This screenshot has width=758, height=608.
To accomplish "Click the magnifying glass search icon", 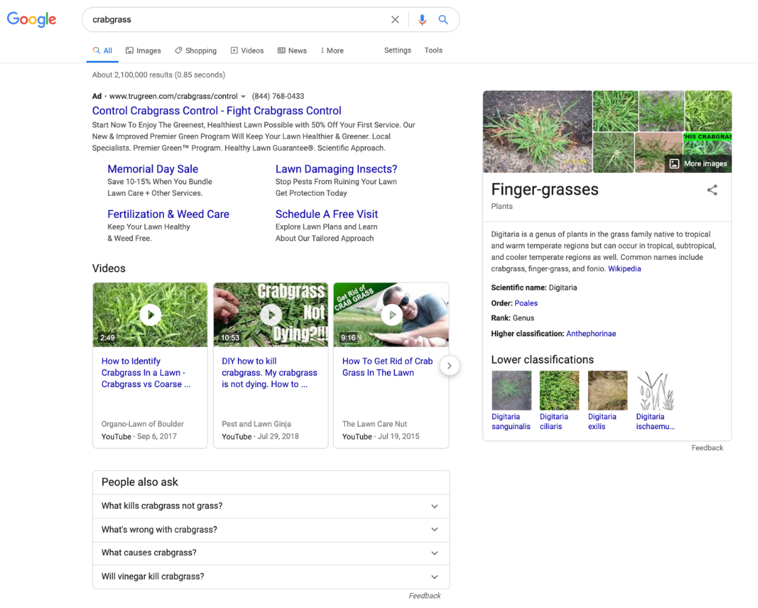I will 443,19.
